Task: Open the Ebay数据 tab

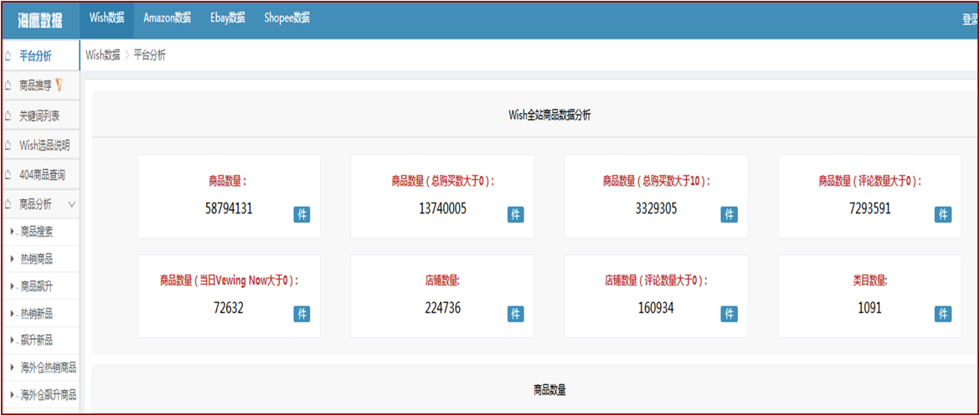Action: click(228, 18)
